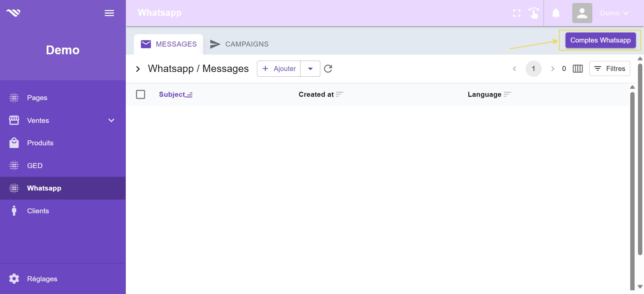
Task: Open the notifications bell
Action: coord(556,13)
